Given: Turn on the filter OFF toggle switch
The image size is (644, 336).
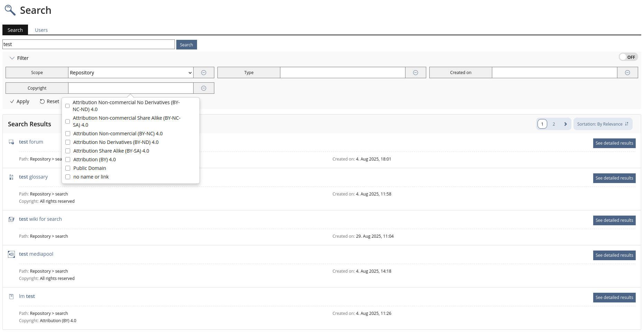Looking at the screenshot, I should [628, 57].
